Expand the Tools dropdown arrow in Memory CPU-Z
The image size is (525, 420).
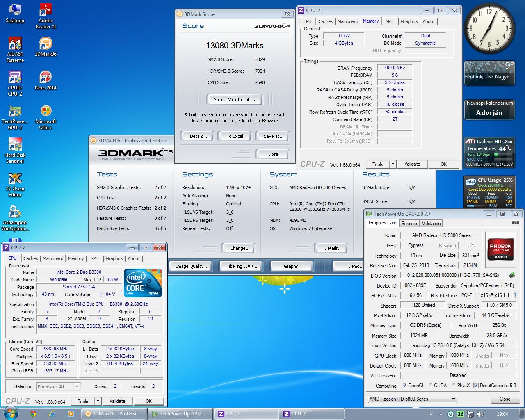coord(393,164)
